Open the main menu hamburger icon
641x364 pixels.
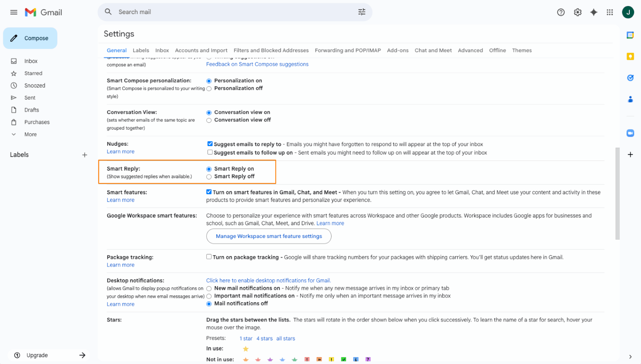[14, 12]
